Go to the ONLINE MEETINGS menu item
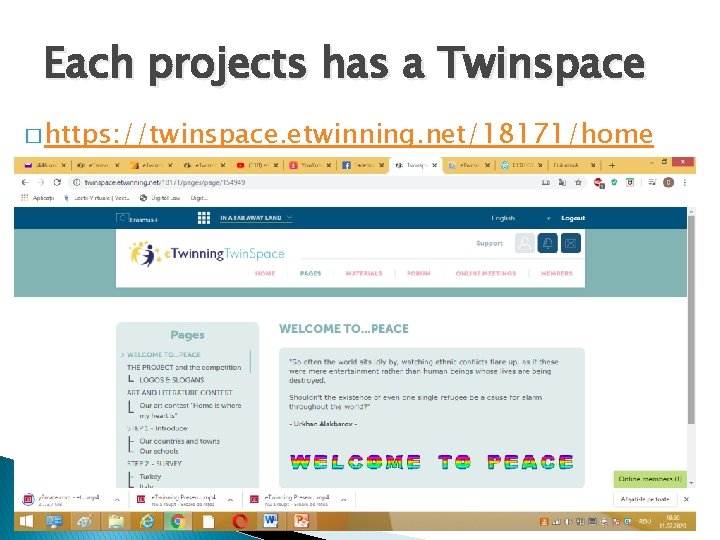 click(x=486, y=273)
